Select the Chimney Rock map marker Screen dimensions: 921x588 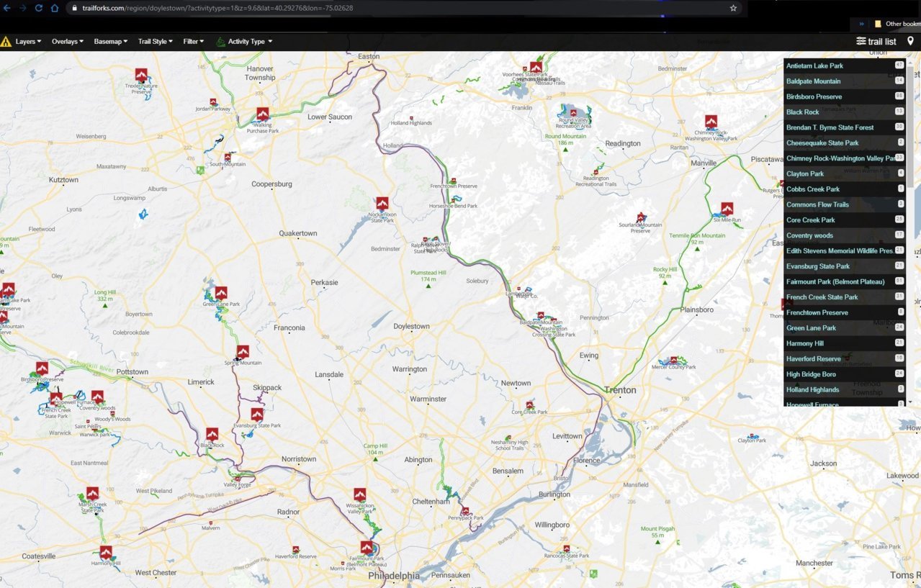(x=711, y=122)
